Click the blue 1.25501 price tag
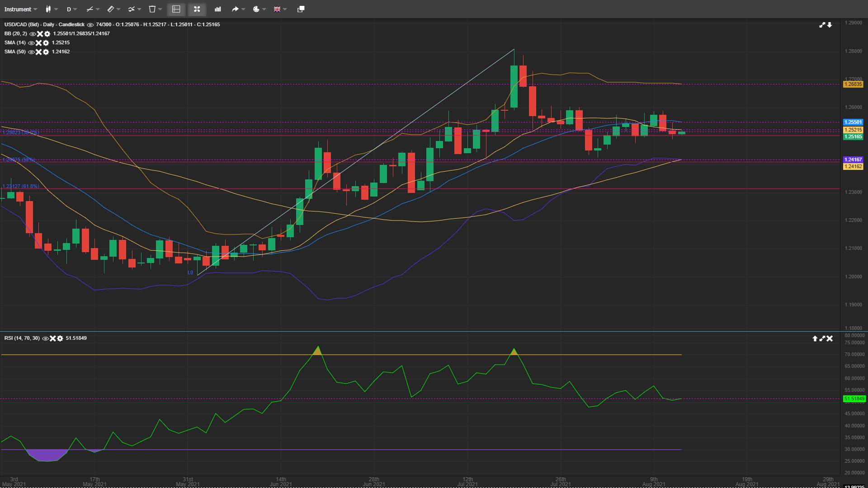This screenshot has width=868, height=488. point(854,122)
